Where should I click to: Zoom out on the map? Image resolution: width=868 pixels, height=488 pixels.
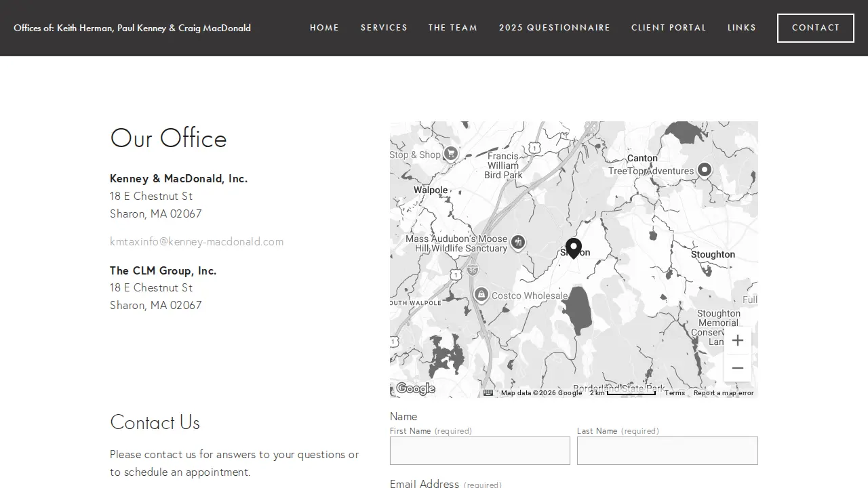737,368
